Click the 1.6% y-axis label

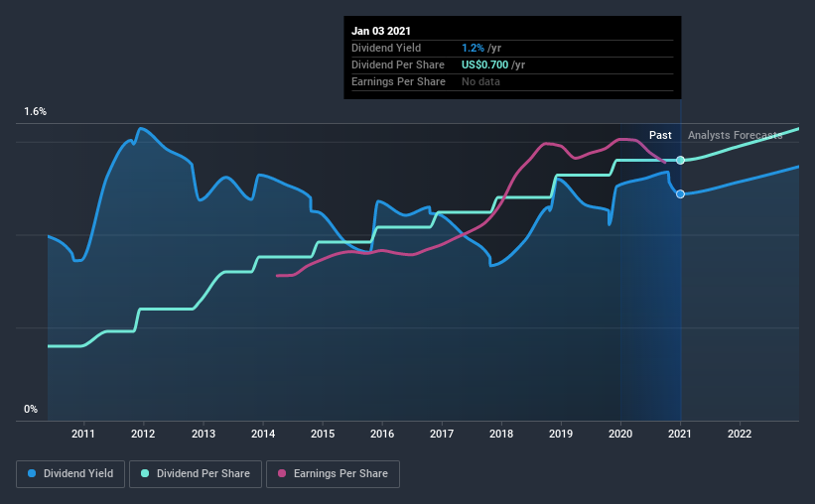point(36,112)
